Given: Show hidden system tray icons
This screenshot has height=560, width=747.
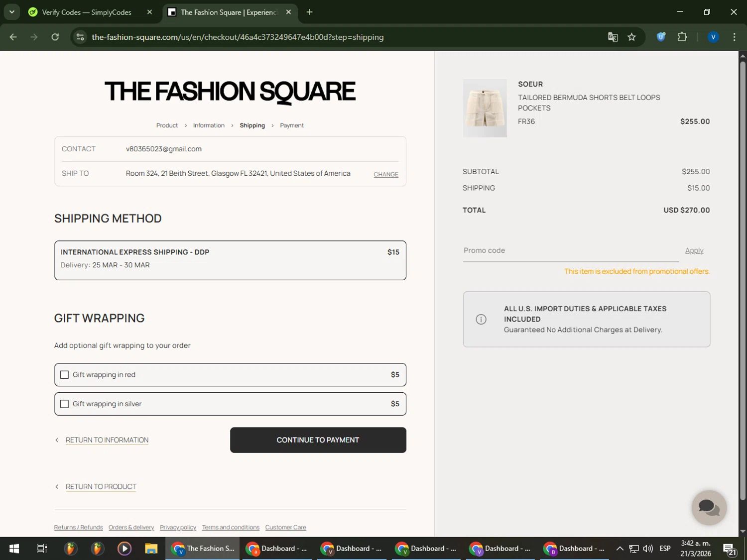Looking at the screenshot, I should (620, 549).
